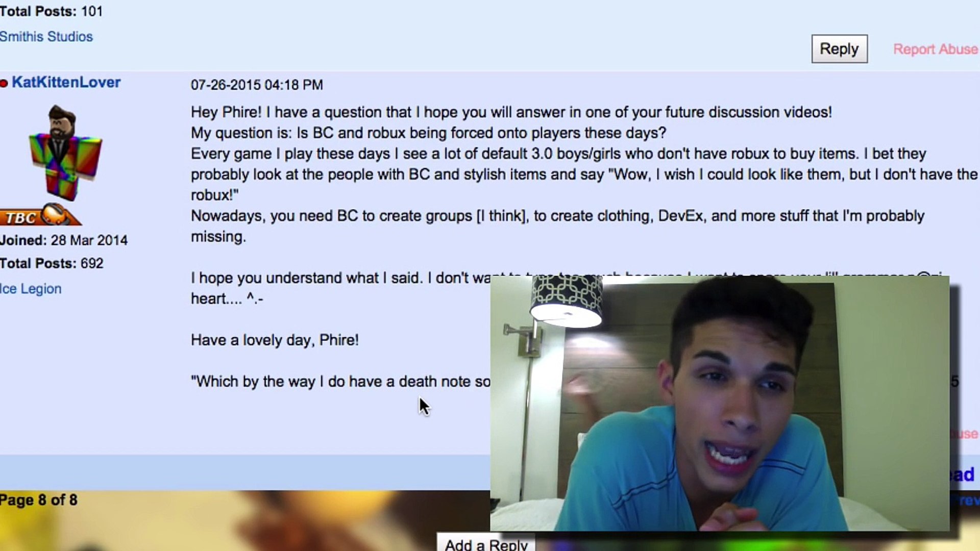Click the TBC builders club badge

(x=40, y=215)
